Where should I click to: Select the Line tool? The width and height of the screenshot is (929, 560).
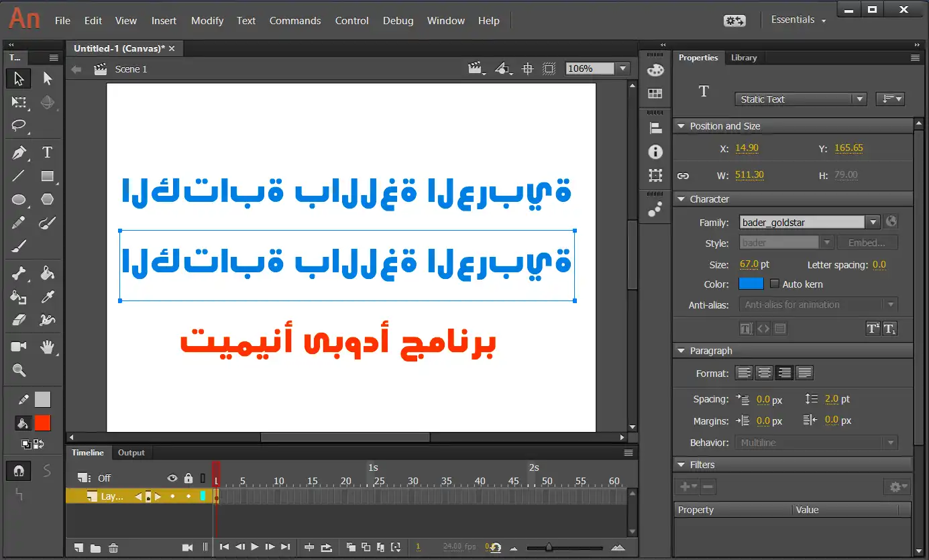click(x=19, y=176)
